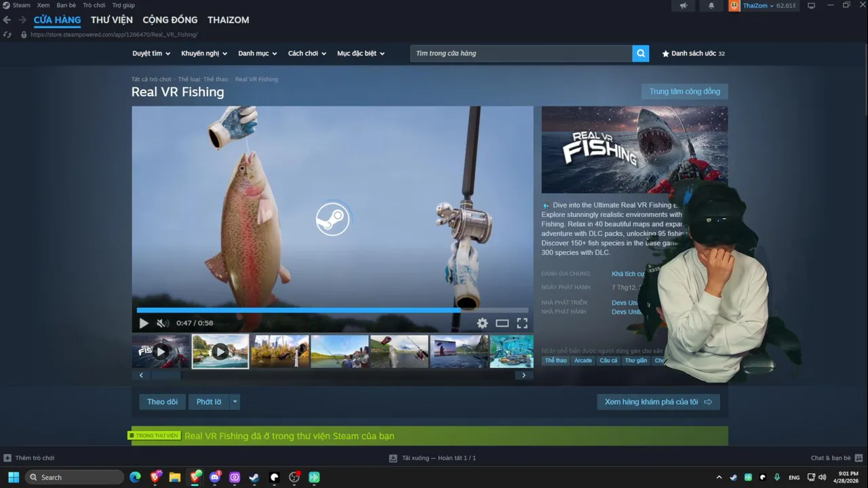Click the Câu cá tag
Screen dimensions: 868x488
[x=608, y=361]
